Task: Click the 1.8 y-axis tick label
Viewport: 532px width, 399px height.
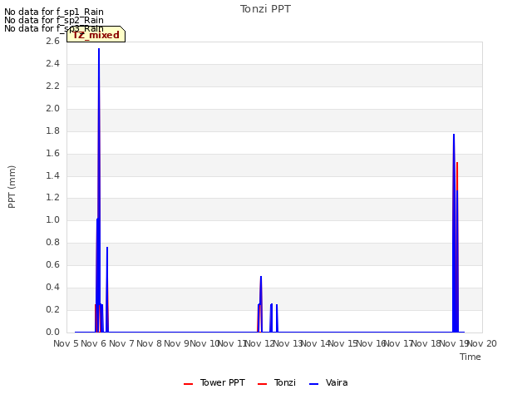Action: (x=52, y=131)
